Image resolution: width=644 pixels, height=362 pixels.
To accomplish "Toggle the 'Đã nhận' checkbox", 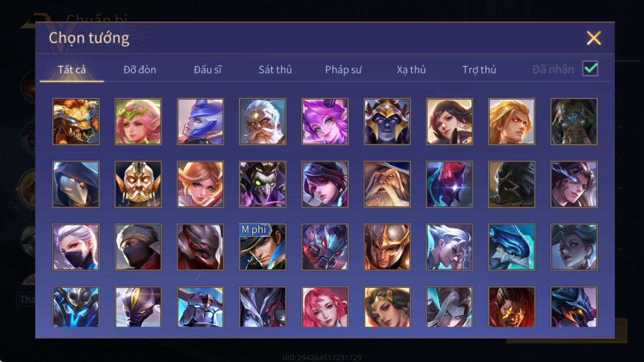I will click(x=590, y=69).
